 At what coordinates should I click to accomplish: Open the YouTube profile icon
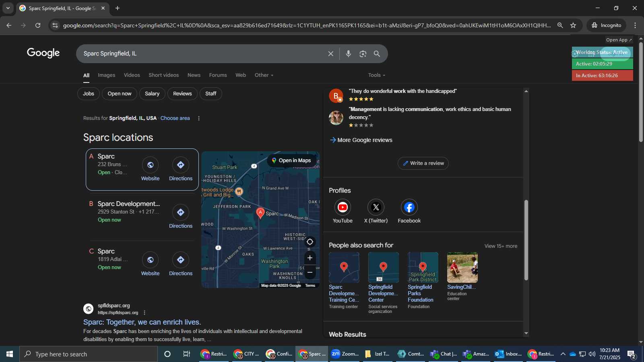point(343,207)
